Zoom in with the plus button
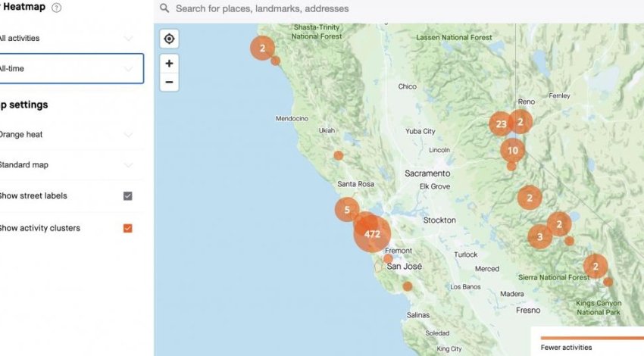 pos(169,64)
